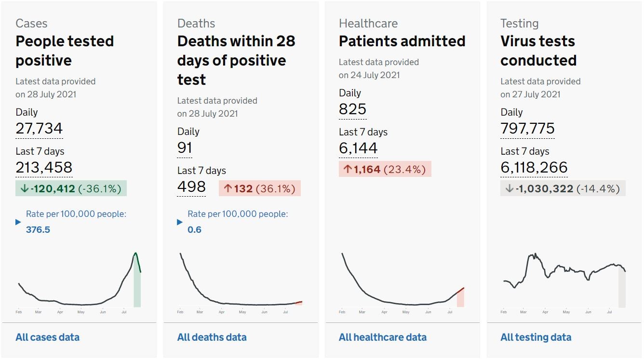Open the All cases data link
Viewport: 644px width, 360px height.
(47, 337)
